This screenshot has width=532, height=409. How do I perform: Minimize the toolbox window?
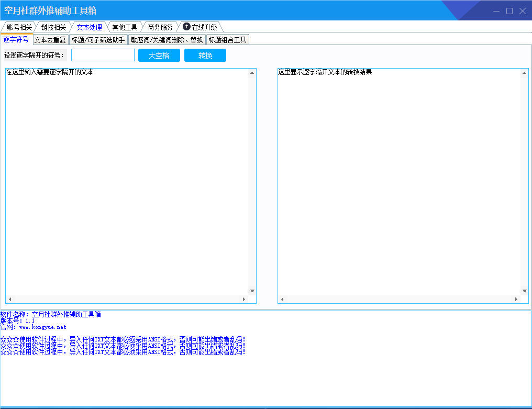(x=496, y=11)
